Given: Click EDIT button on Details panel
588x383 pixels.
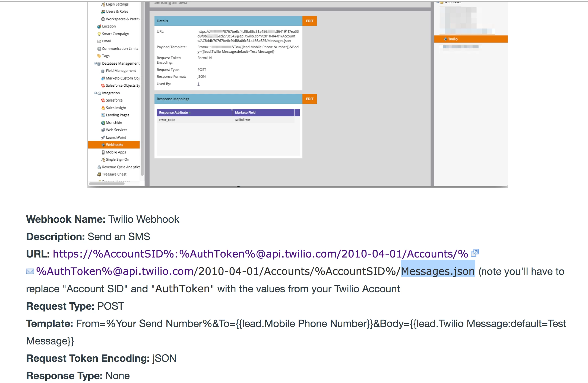Looking at the screenshot, I should pyautogui.click(x=309, y=21).
